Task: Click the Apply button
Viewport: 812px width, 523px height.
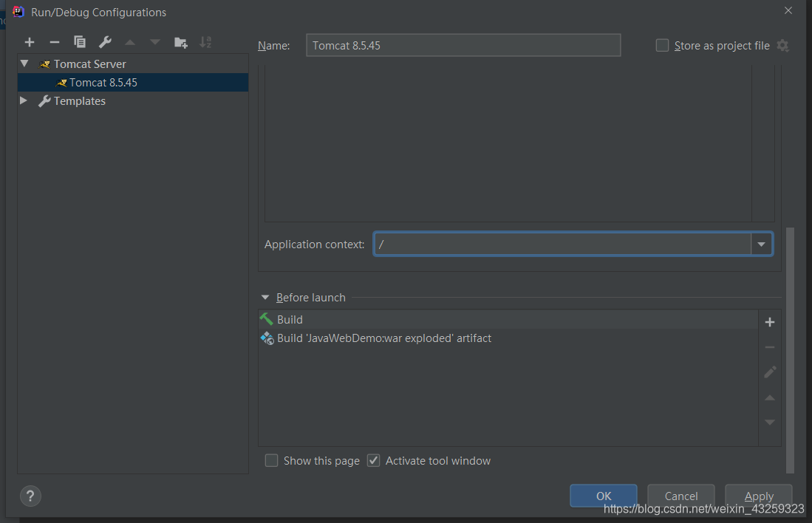Action: (x=759, y=496)
